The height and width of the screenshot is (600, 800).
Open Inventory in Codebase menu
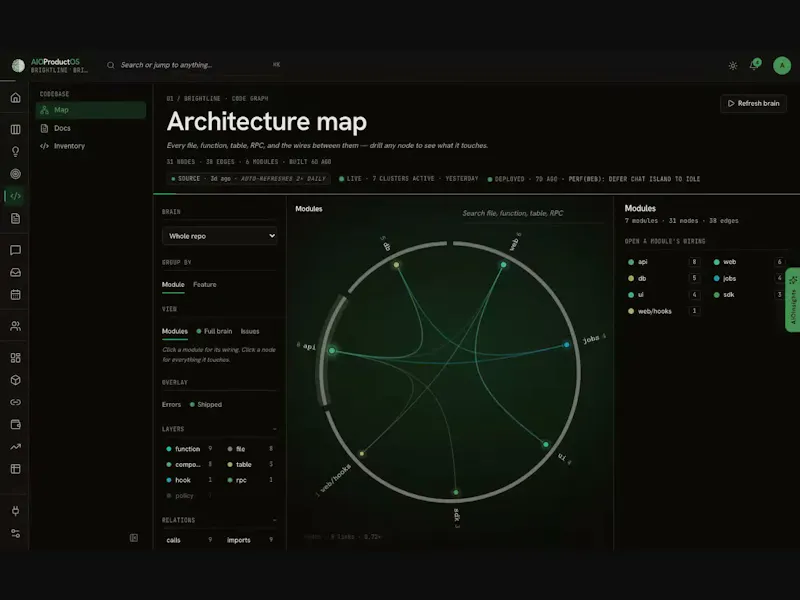[x=91, y=146]
